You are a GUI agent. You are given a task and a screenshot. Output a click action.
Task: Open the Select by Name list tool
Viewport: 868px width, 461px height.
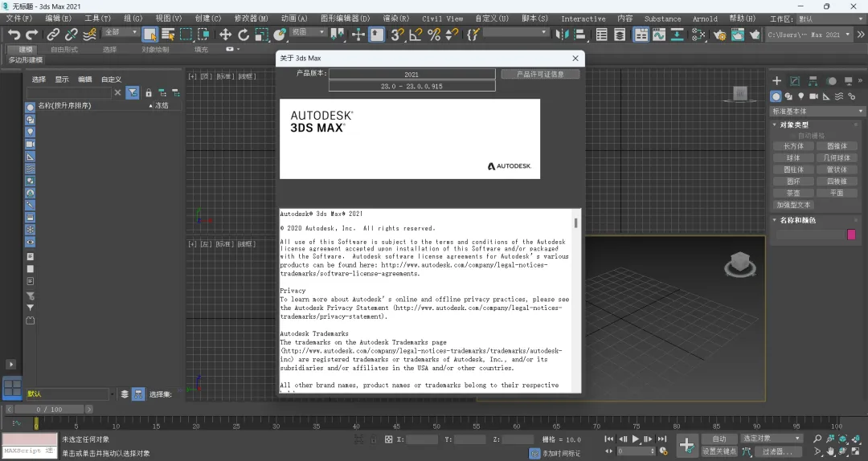(x=168, y=35)
